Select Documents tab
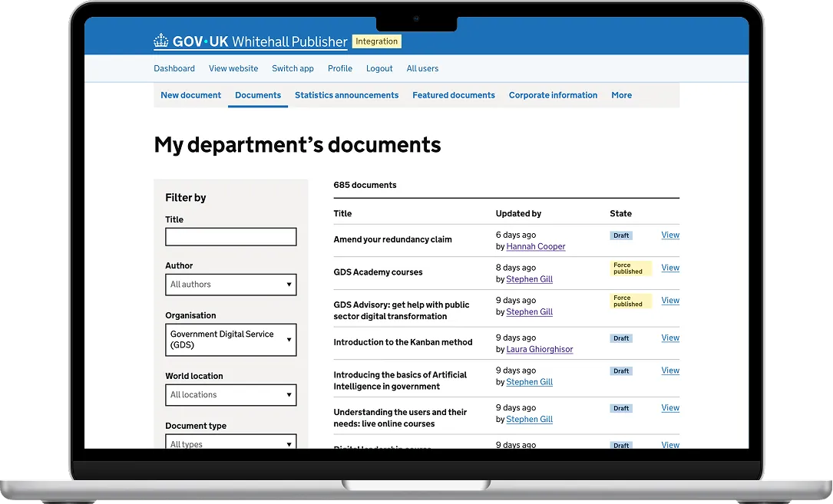This screenshot has height=504, width=833. 258,95
